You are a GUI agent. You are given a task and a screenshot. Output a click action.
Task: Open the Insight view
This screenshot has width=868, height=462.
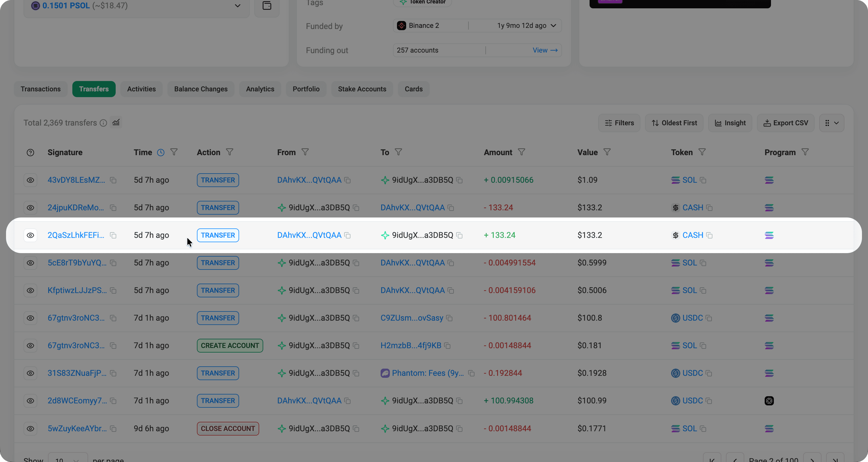coord(730,123)
